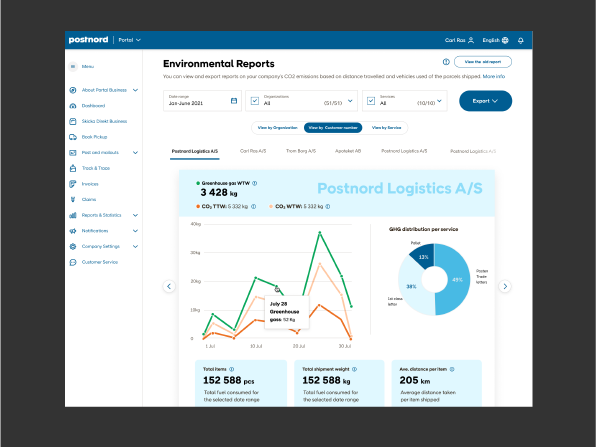Click the Book Pickup truck icon

tap(73, 137)
